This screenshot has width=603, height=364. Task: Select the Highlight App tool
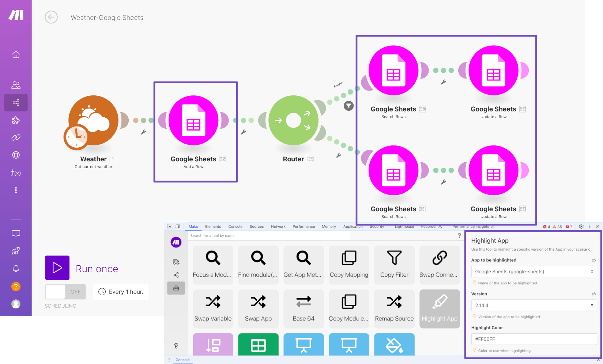[x=440, y=309]
